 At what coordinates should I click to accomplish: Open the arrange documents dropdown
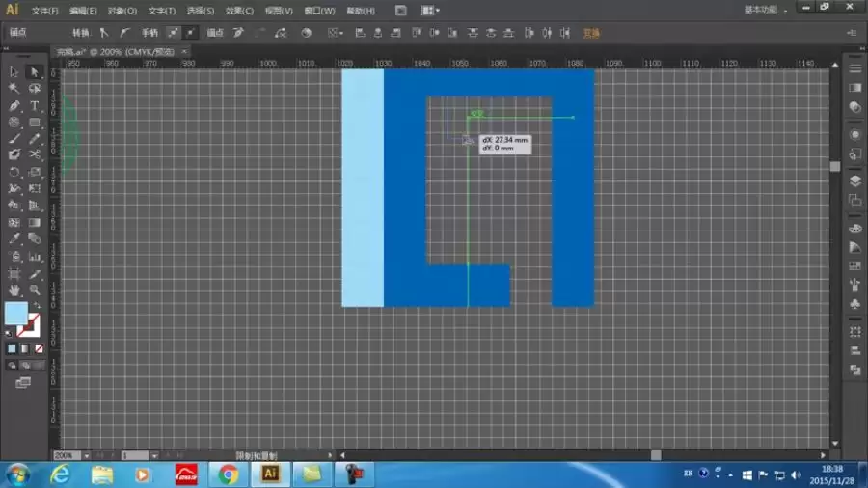[x=431, y=10]
